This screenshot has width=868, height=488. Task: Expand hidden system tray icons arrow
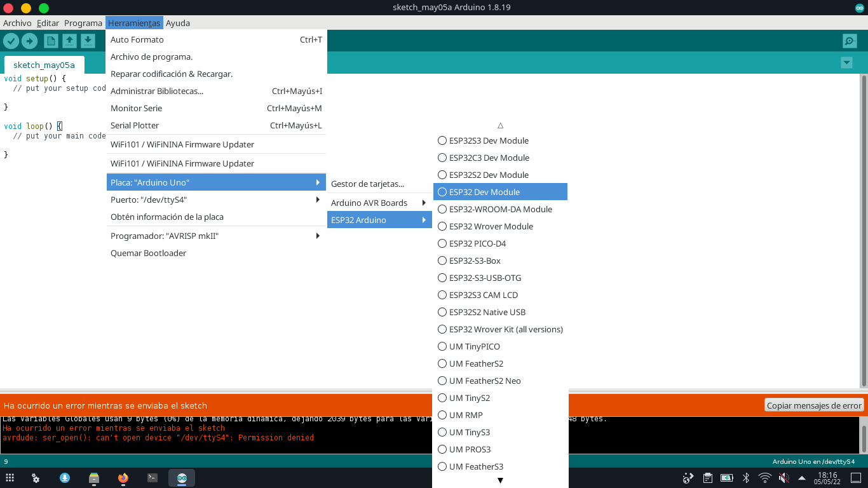(802, 478)
